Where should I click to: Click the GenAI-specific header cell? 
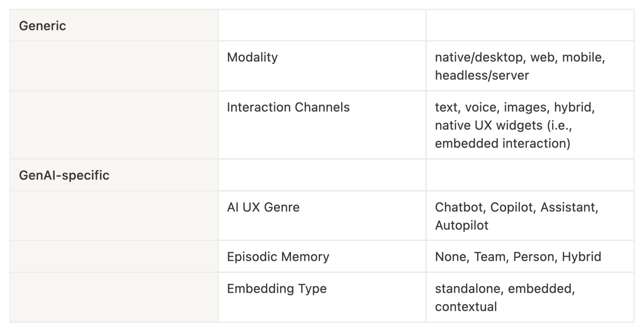click(x=64, y=175)
